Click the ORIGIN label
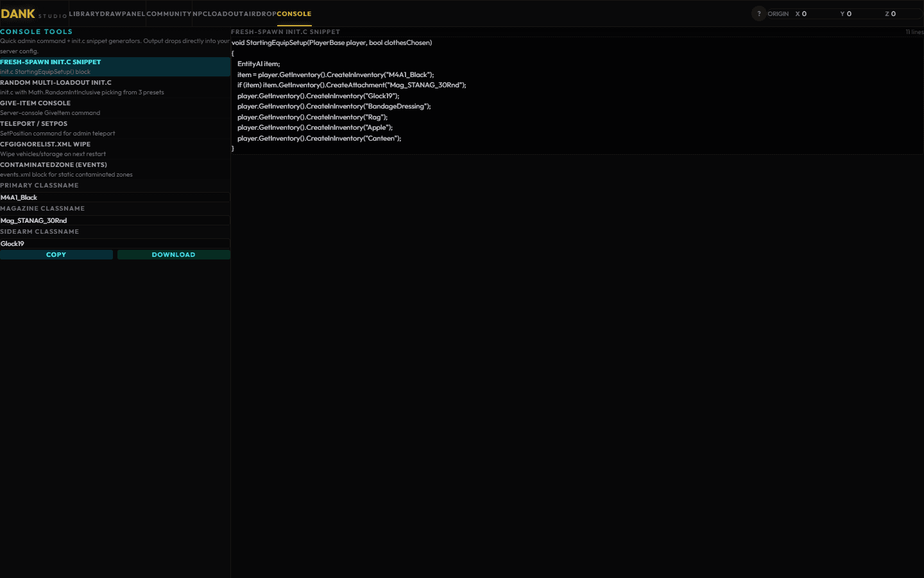This screenshot has height=578, width=924. click(x=778, y=13)
